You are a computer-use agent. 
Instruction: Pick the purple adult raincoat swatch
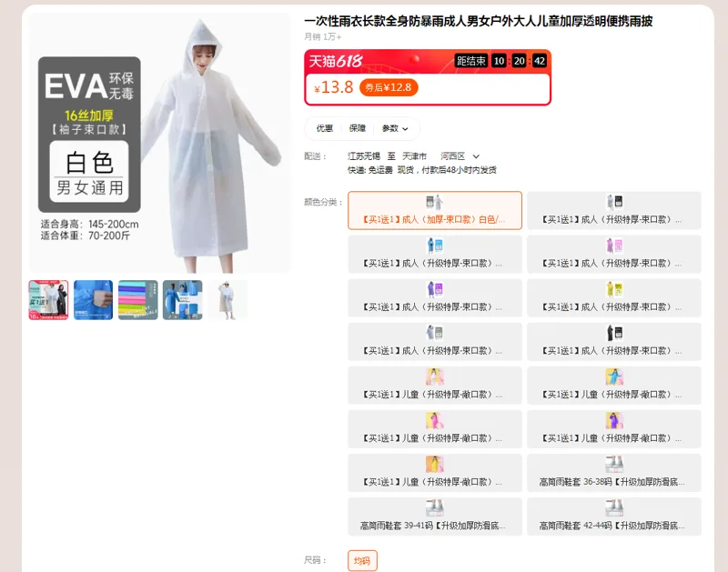pyautogui.click(x=435, y=297)
